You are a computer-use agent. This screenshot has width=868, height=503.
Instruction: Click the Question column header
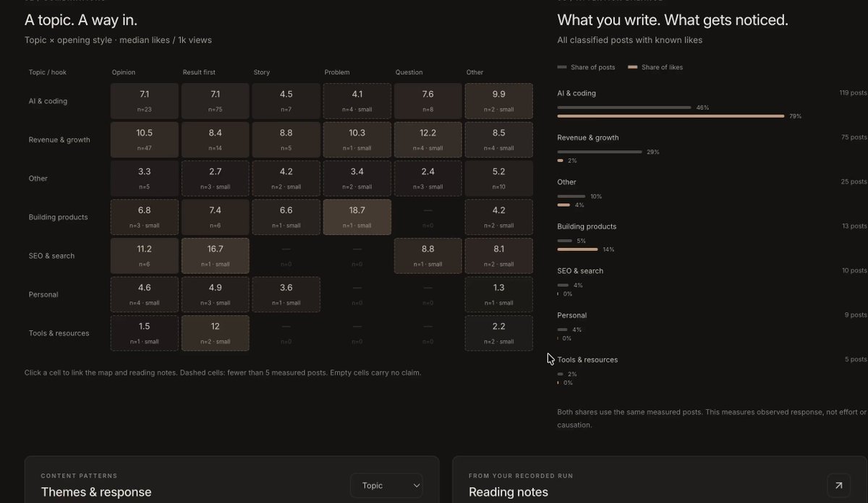click(409, 72)
